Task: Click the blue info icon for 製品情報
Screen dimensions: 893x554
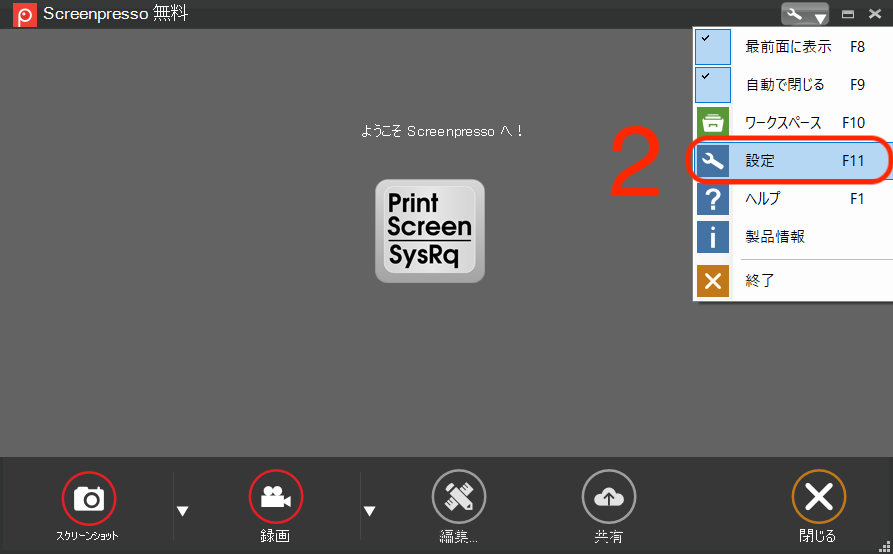Action: pyautogui.click(x=712, y=237)
